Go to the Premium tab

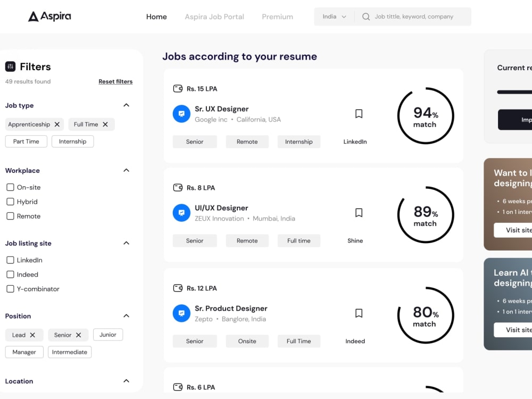[277, 16]
